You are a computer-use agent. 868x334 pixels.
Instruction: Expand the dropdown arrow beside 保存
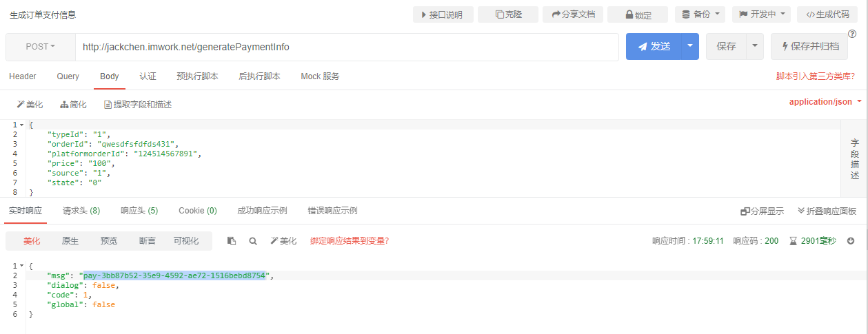coord(755,47)
